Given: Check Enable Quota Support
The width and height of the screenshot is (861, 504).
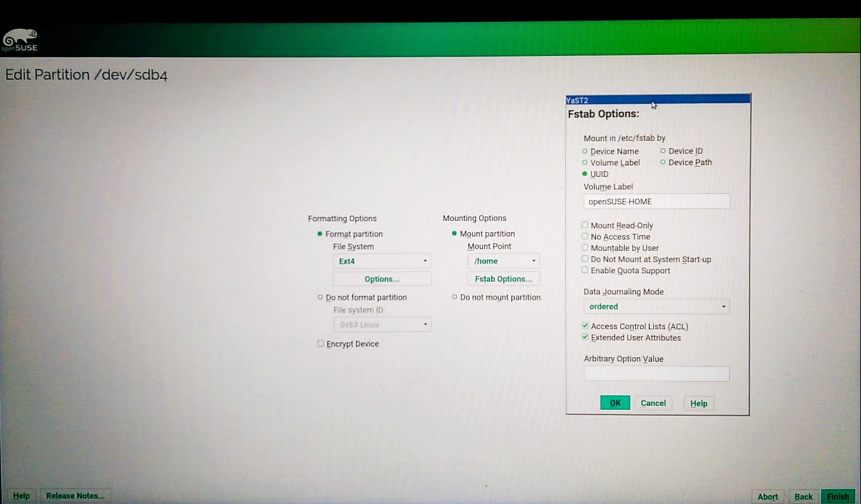Looking at the screenshot, I should pyautogui.click(x=585, y=270).
